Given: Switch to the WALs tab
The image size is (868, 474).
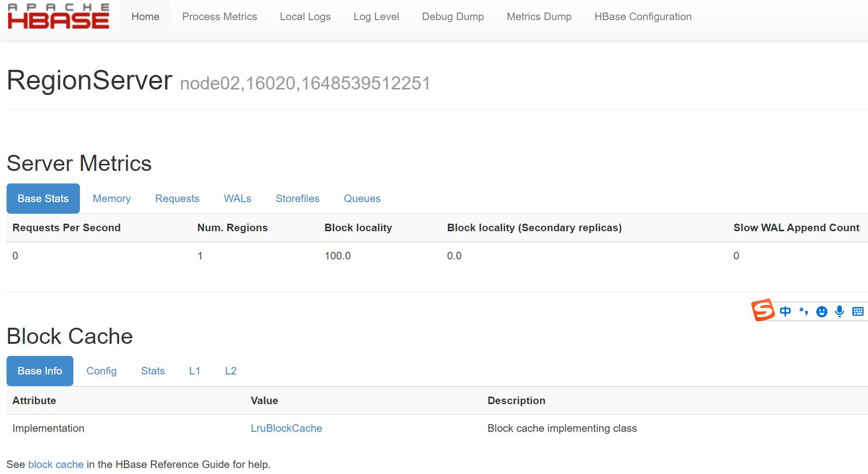Looking at the screenshot, I should [238, 199].
